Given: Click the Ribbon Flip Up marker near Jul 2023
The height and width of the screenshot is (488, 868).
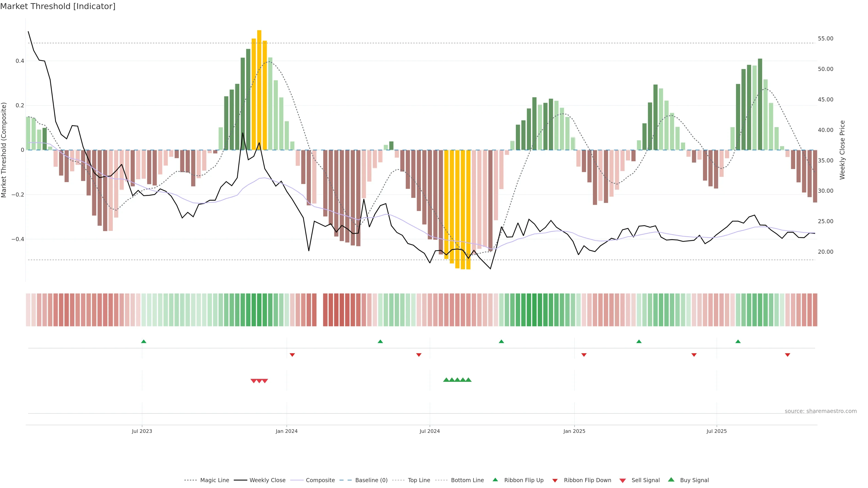Looking at the screenshot, I should (x=144, y=342).
